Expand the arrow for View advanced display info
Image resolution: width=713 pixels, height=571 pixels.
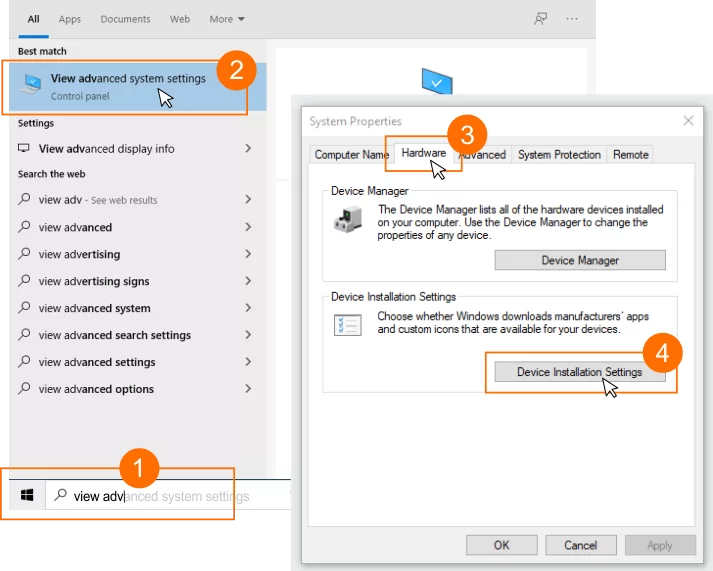coord(248,148)
